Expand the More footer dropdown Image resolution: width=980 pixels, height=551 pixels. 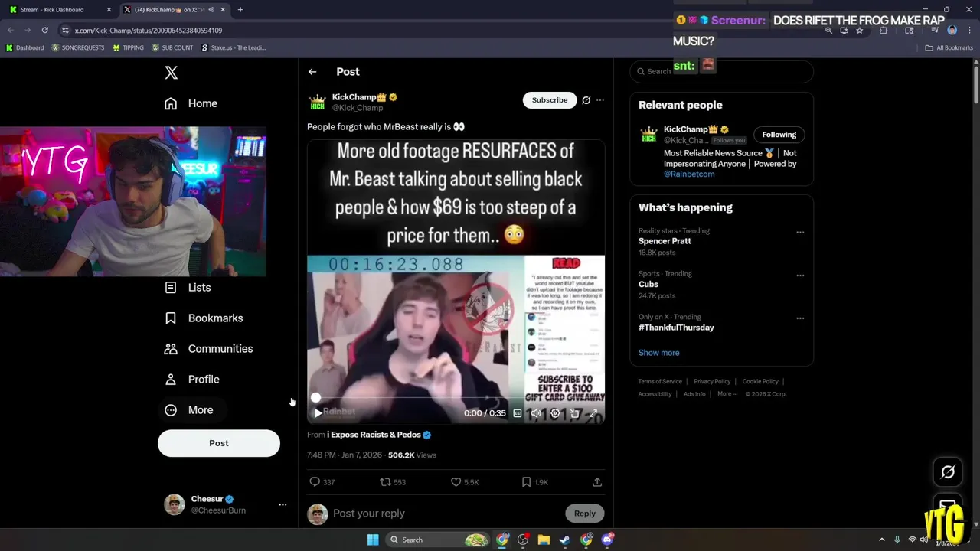[727, 394]
